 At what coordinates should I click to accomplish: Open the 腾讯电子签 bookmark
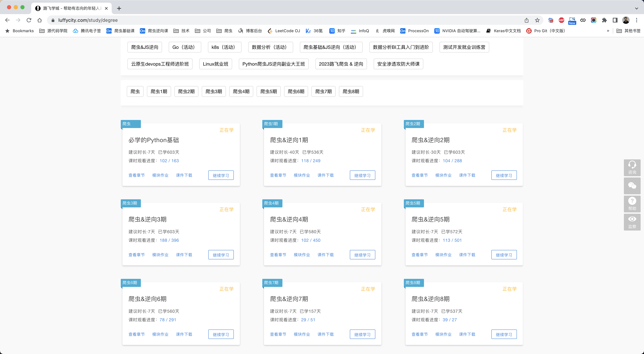click(x=87, y=31)
